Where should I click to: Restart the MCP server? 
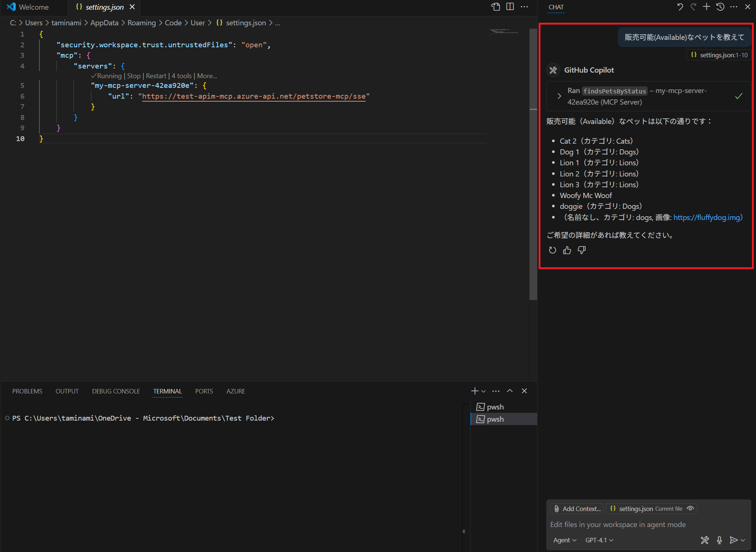pos(156,76)
